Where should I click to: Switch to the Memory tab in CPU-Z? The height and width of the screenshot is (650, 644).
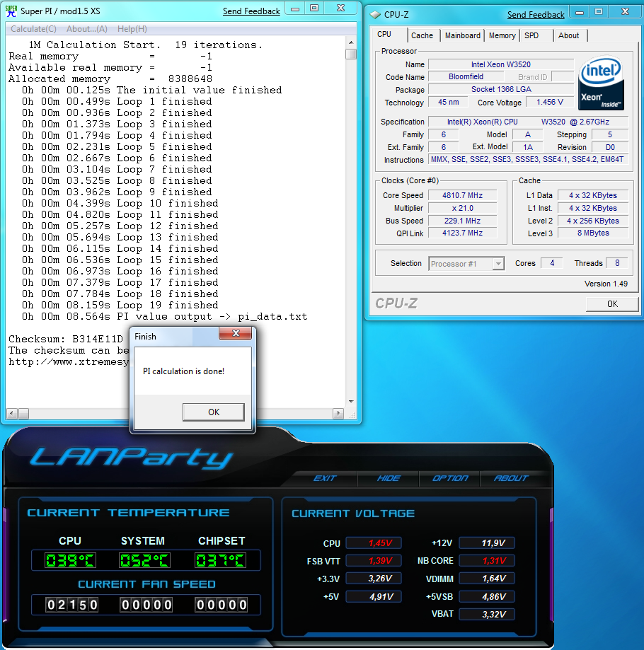click(502, 35)
